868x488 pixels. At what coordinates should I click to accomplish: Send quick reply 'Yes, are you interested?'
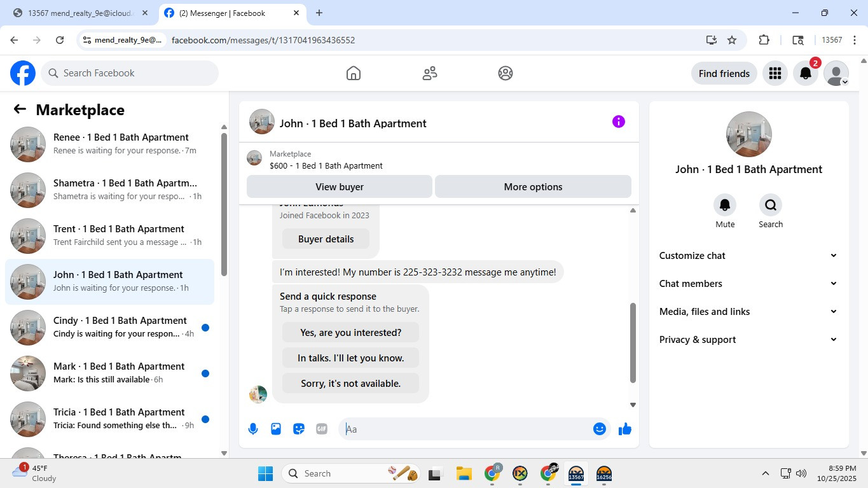tap(351, 333)
